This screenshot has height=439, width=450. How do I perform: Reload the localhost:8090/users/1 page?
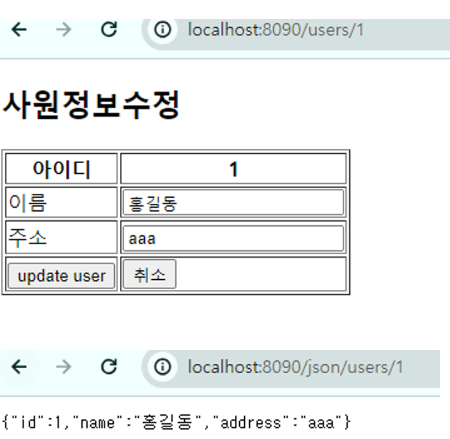tap(109, 29)
